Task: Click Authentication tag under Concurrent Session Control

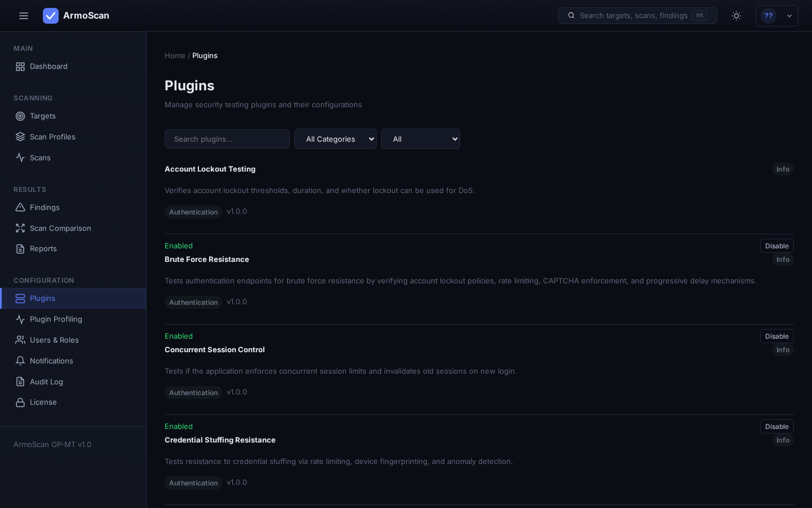Action: [x=193, y=393]
